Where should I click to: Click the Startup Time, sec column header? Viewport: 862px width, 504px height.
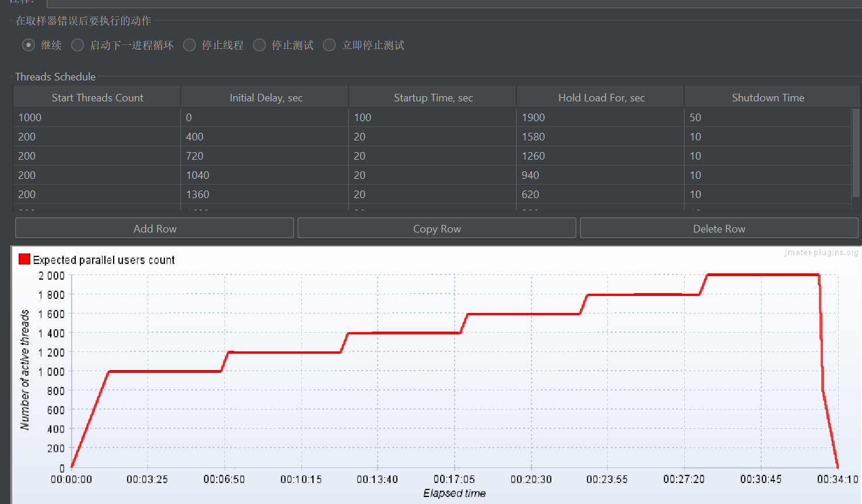[433, 97]
